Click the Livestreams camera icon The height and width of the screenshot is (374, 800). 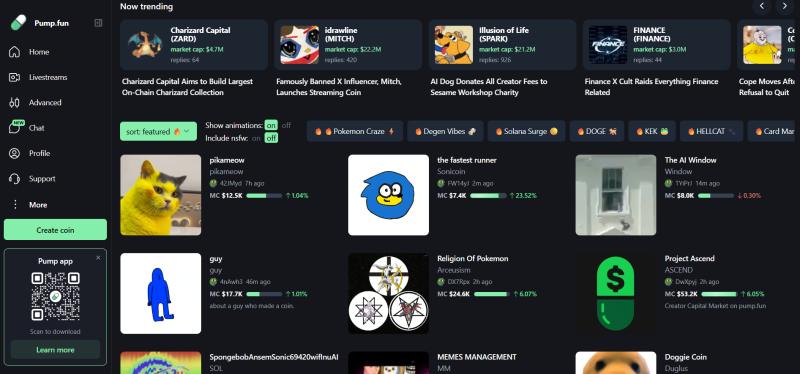coord(14,78)
